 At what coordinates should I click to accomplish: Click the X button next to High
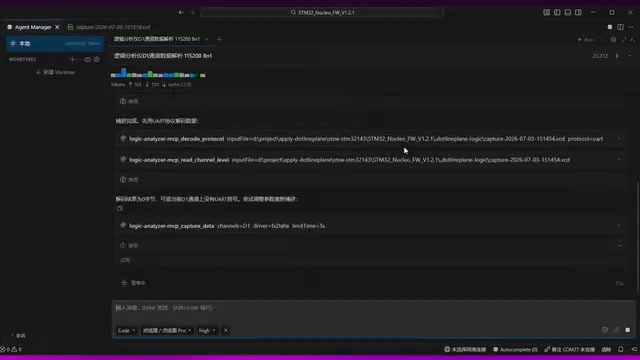tap(225, 331)
